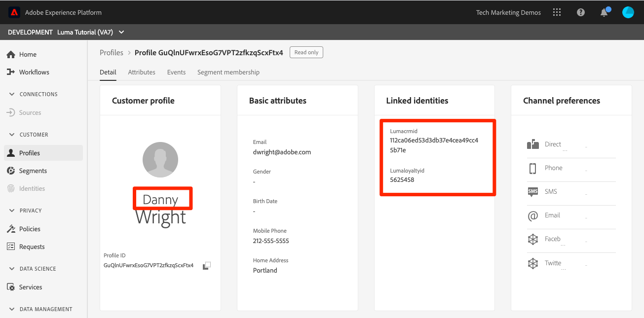Click the Lumacrmid hash value

(x=434, y=145)
